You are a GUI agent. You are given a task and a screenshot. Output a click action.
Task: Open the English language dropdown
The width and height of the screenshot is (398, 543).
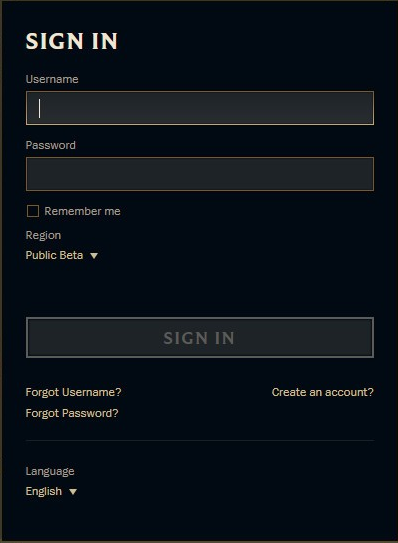[x=51, y=491]
